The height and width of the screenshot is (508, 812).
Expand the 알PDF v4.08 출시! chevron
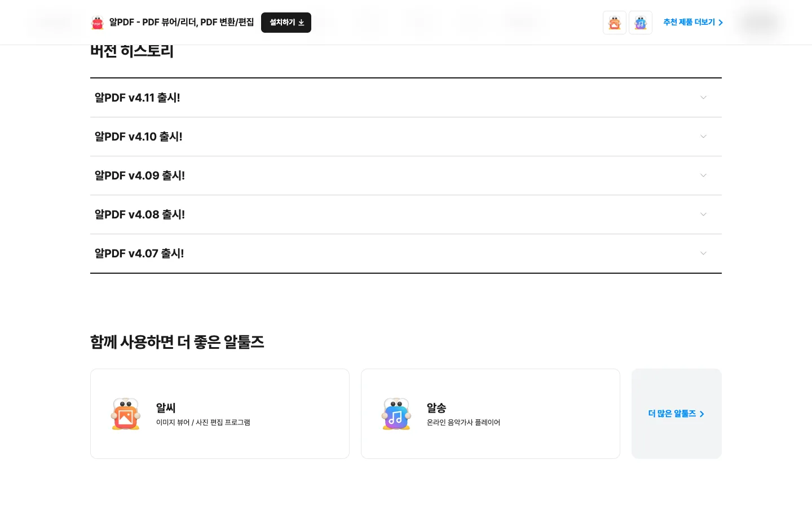click(x=703, y=214)
